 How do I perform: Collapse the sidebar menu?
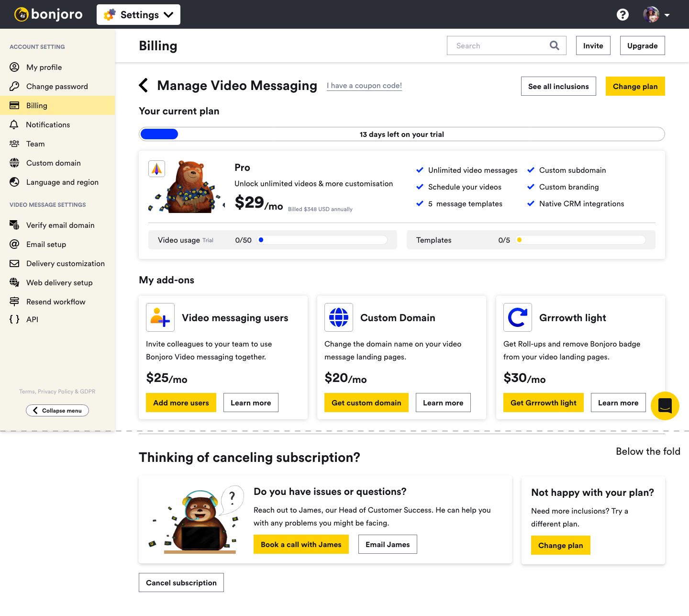[x=57, y=410]
